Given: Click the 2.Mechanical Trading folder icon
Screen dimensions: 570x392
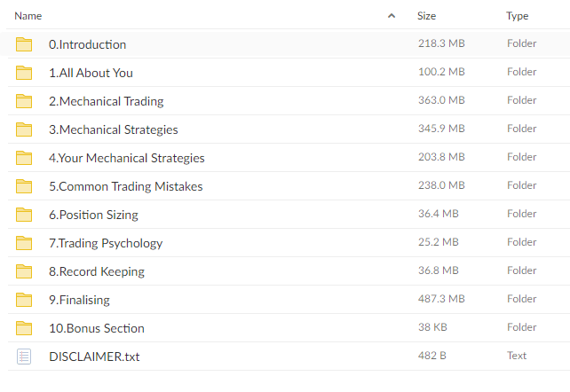Looking at the screenshot, I should 24,101.
